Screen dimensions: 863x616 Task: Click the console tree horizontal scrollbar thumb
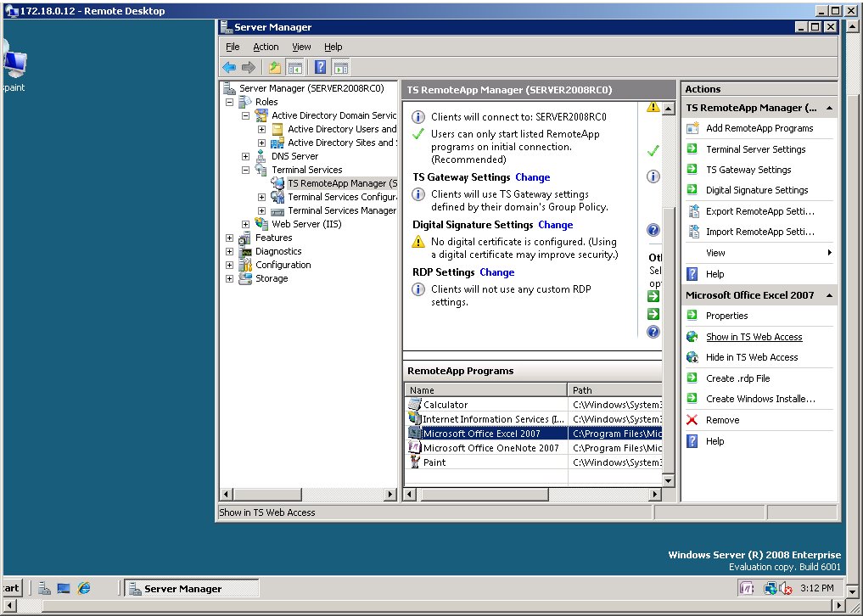267,494
